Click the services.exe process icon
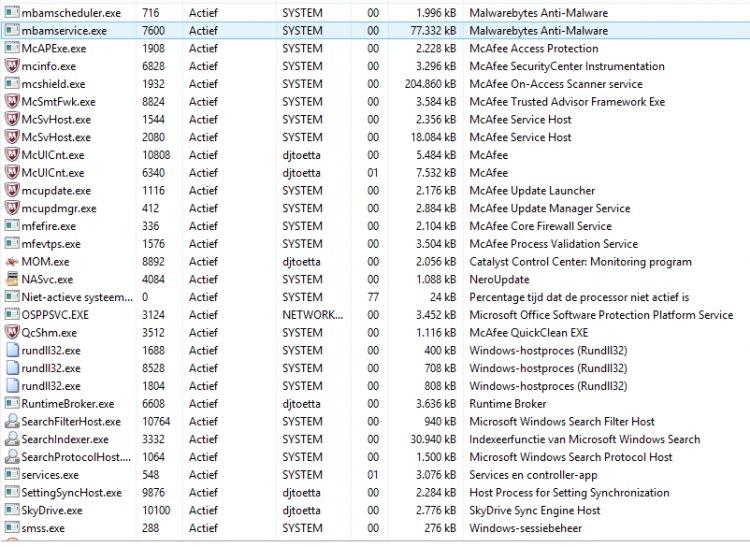This screenshot has width=750, height=547. [11, 474]
